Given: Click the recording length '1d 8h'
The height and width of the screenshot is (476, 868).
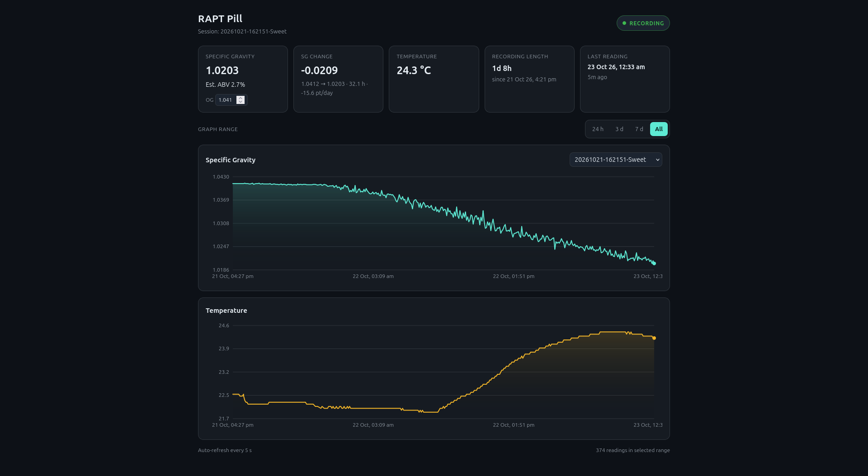Looking at the screenshot, I should click(502, 68).
